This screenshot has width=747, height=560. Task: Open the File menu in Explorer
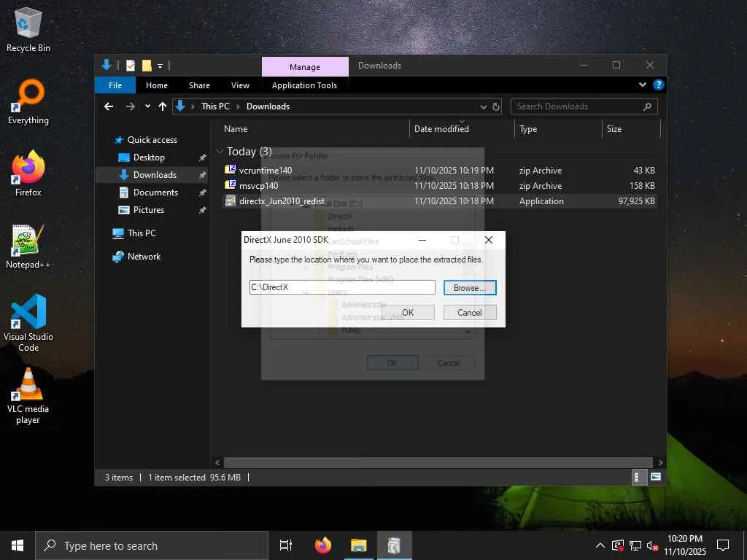[115, 85]
